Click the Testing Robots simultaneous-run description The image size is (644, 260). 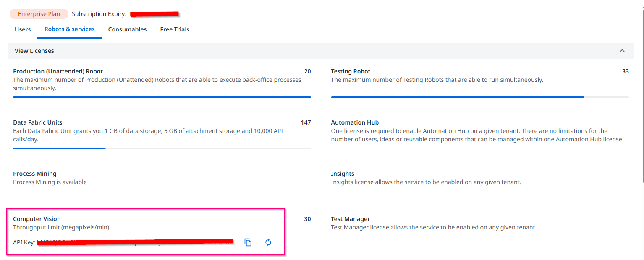coord(437,80)
